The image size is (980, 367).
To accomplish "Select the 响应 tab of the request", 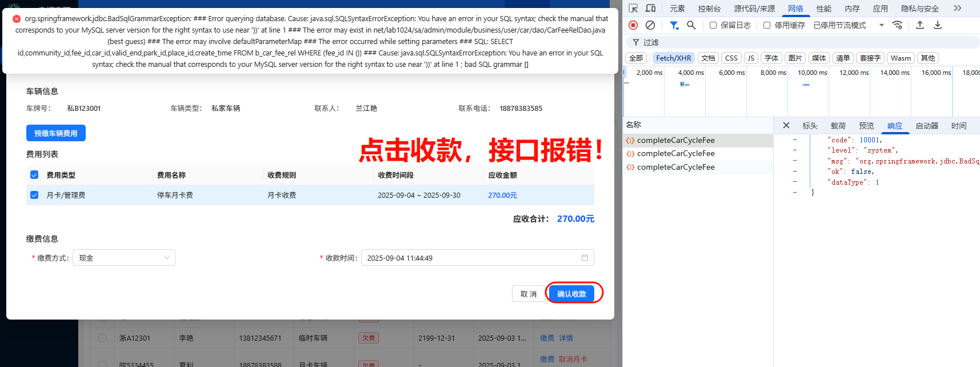I will (895, 126).
